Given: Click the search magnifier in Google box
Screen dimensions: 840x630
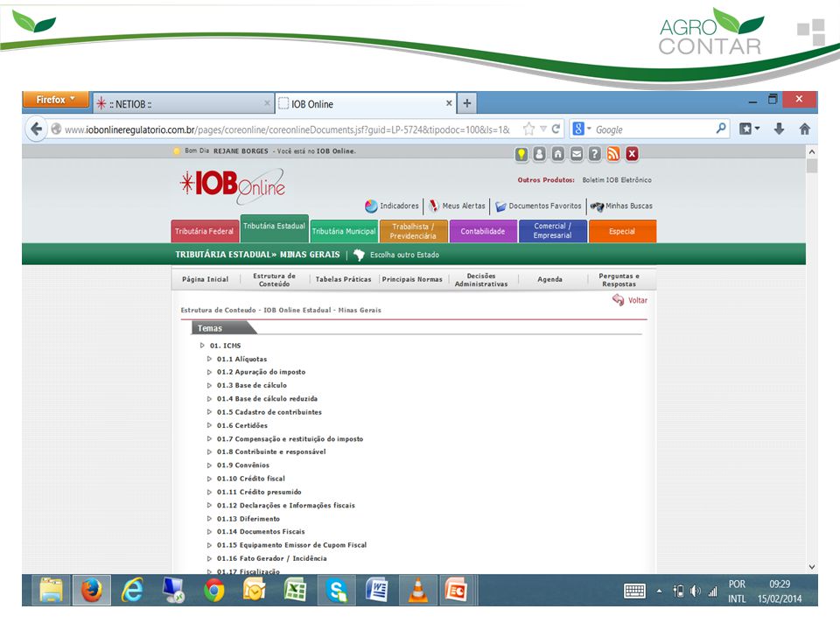Looking at the screenshot, I should coord(721,129).
